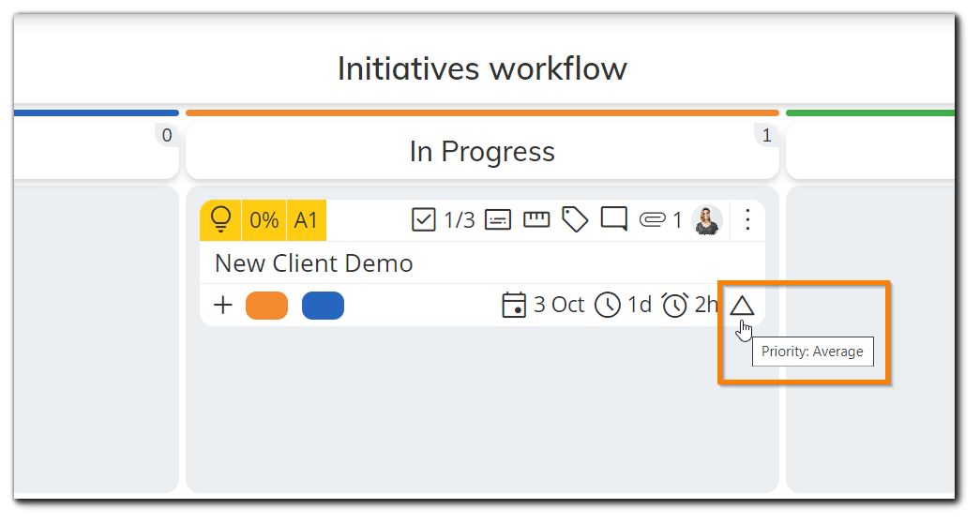The width and height of the screenshot is (980, 524).
Task: Select the blue sticker swatch
Action: pyautogui.click(x=324, y=306)
